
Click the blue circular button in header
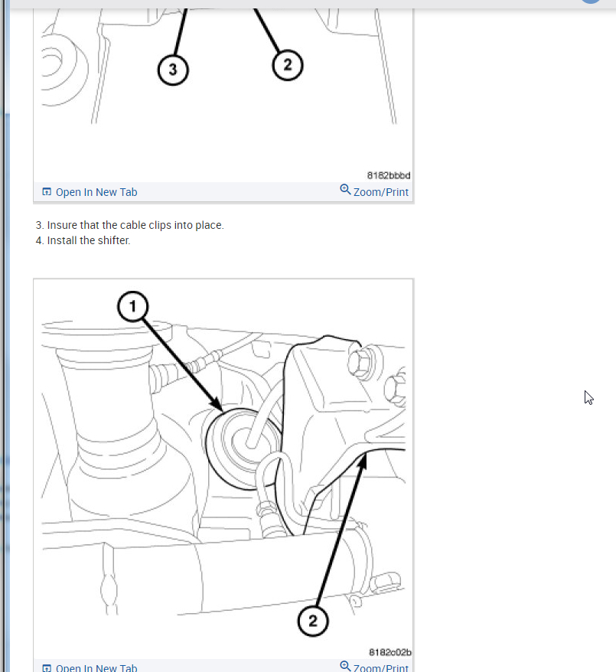591,2
